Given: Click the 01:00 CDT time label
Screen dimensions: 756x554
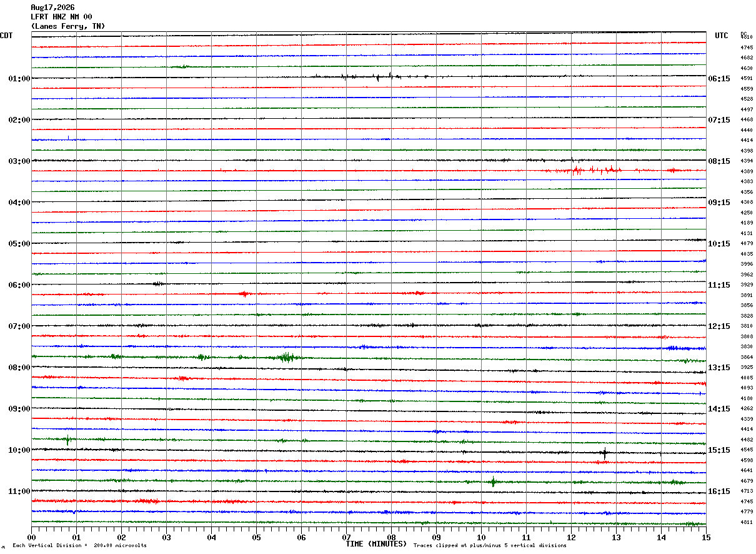Looking at the screenshot, I should tap(19, 79).
